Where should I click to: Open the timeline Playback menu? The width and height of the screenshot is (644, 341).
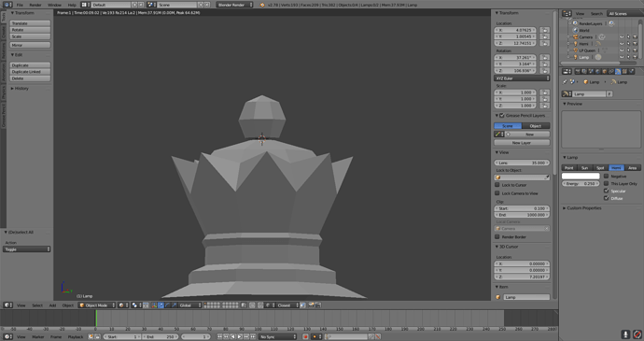click(76, 336)
